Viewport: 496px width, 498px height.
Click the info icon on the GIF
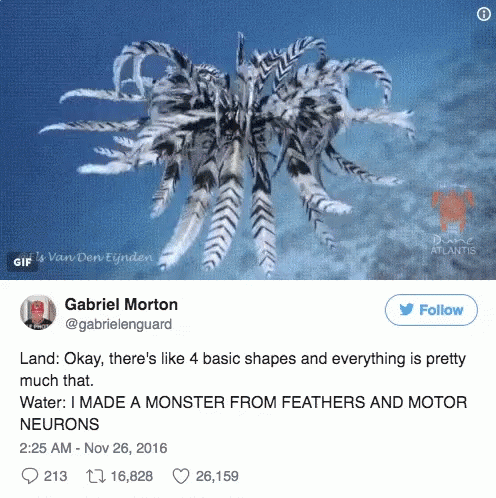[484, 14]
